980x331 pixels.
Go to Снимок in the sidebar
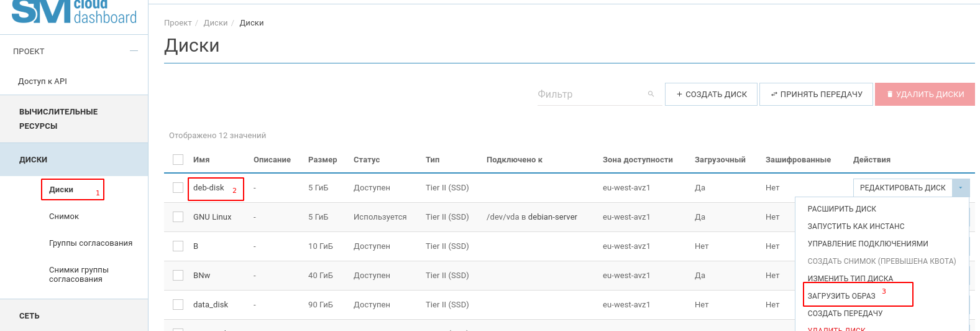coord(64,217)
